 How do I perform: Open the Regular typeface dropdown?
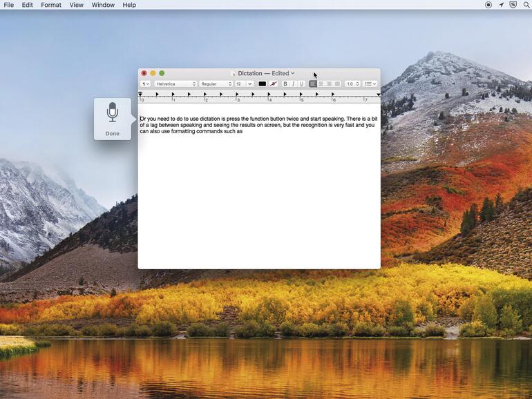(x=216, y=84)
